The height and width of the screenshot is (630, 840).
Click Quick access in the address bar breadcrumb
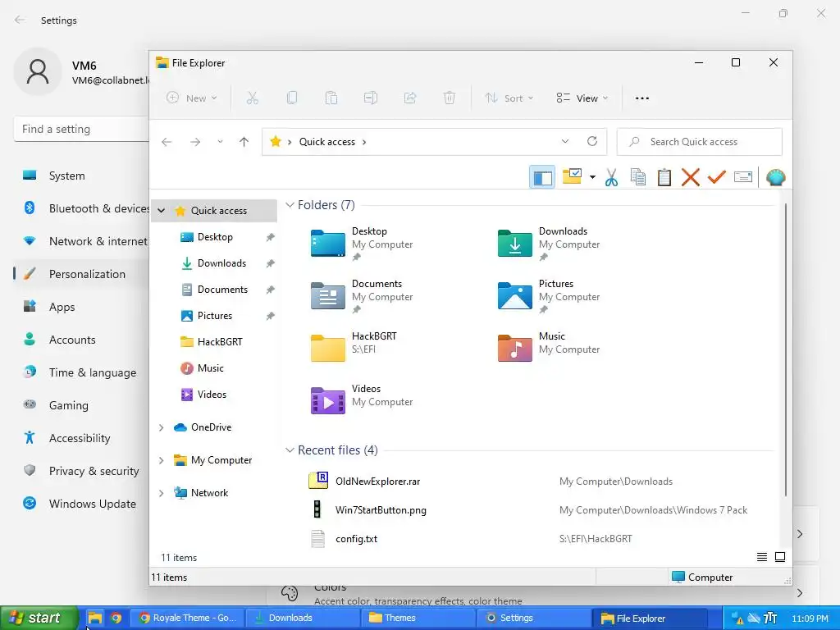326,142
